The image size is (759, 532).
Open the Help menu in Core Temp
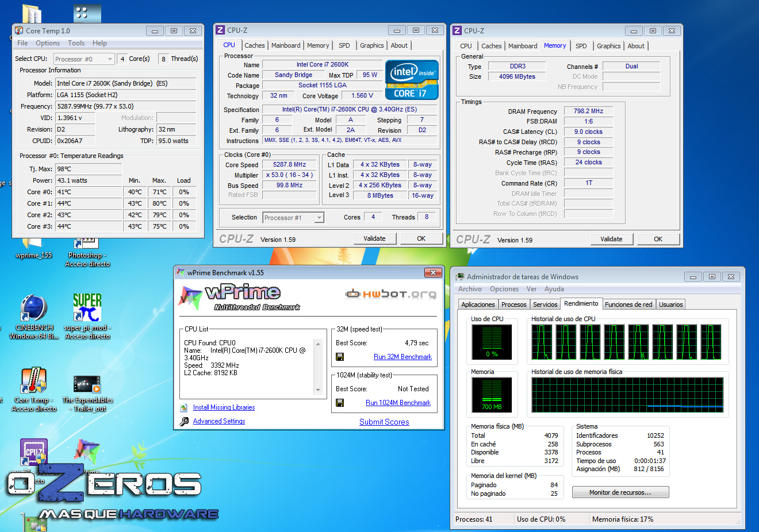click(99, 43)
